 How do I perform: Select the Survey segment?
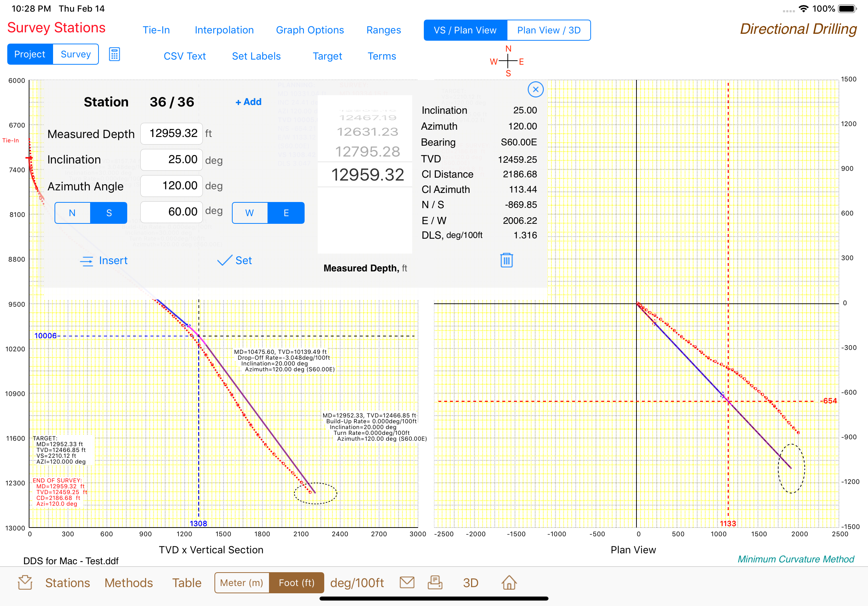(x=76, y=54)
